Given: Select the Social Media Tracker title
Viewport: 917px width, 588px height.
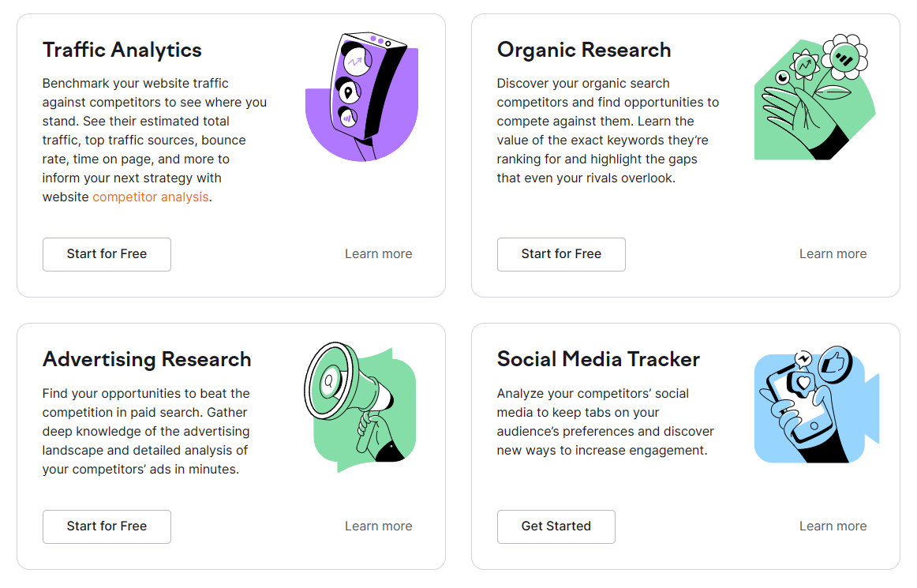Looking at the screenshot, I should tap(598, 360).
